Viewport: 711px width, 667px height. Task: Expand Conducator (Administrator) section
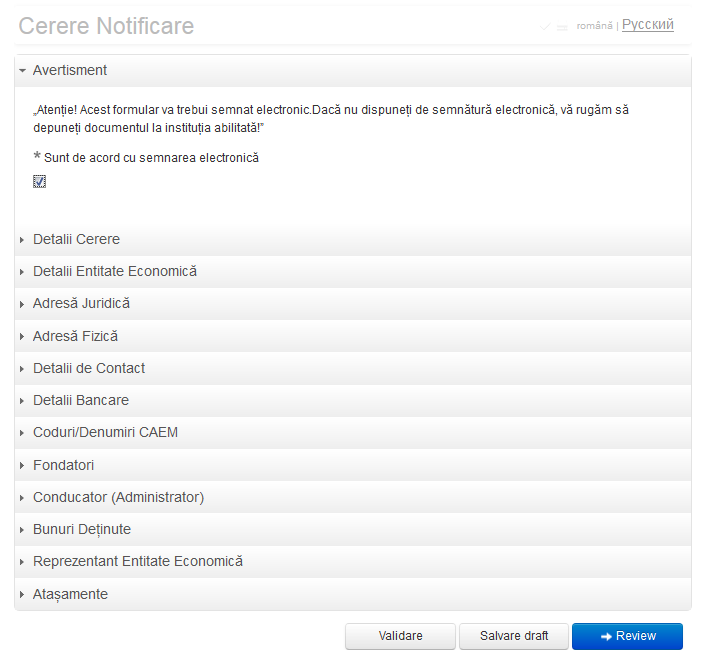pos(118,497)
